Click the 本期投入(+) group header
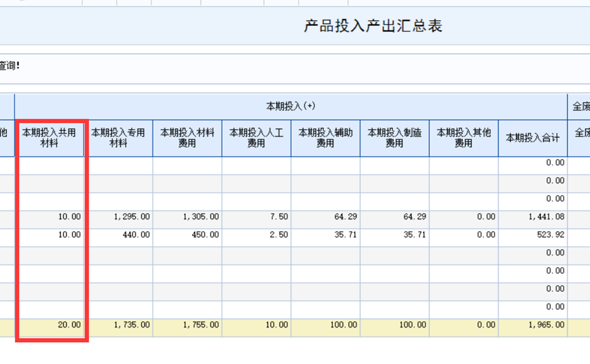This screenshot has width=590, height=364. (x=291, y=107)
